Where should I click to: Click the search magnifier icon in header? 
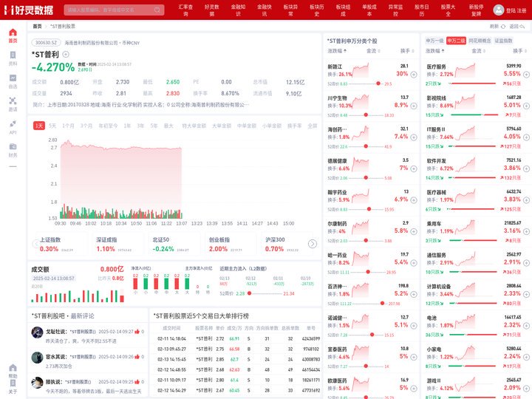coord(157,10)
